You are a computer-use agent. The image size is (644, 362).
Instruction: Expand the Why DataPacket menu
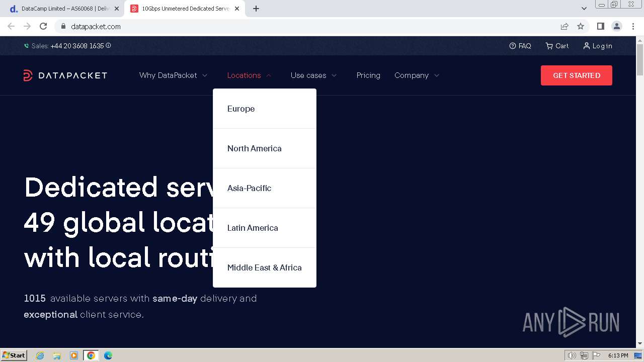173,75
